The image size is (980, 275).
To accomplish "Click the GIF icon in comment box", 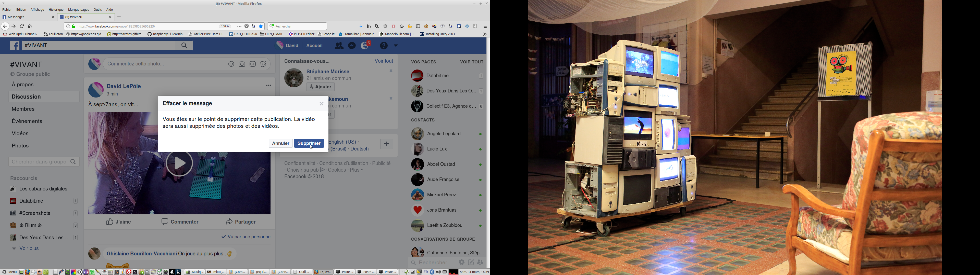I will 253,64.
